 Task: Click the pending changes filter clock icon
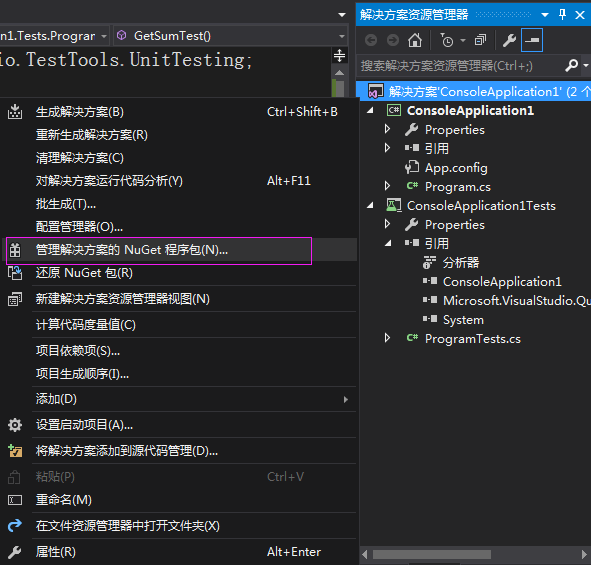[x=447, y=40]
